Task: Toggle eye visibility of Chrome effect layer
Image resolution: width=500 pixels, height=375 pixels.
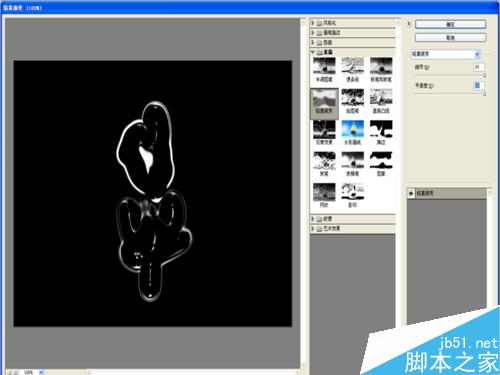Action: coord(411,193)
